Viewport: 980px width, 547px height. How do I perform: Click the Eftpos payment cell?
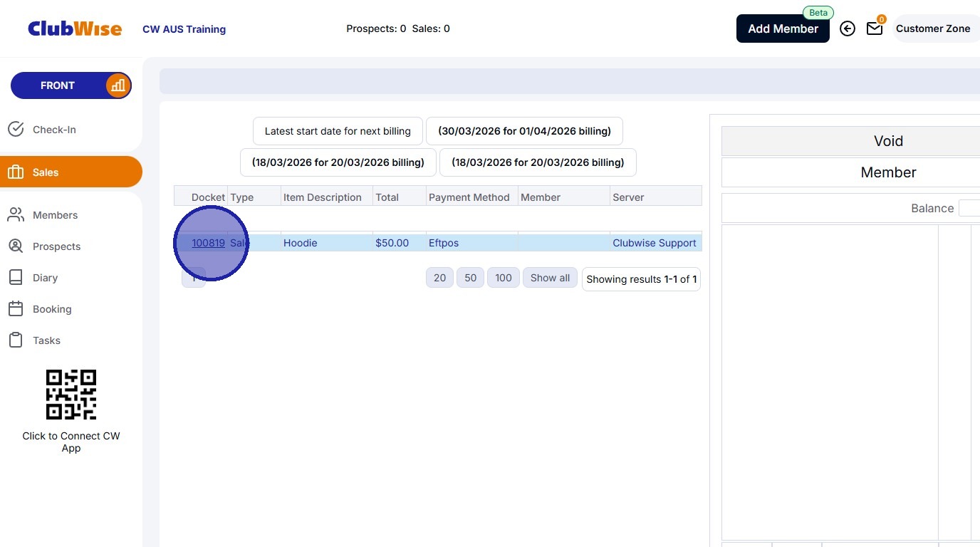[472, 243]
